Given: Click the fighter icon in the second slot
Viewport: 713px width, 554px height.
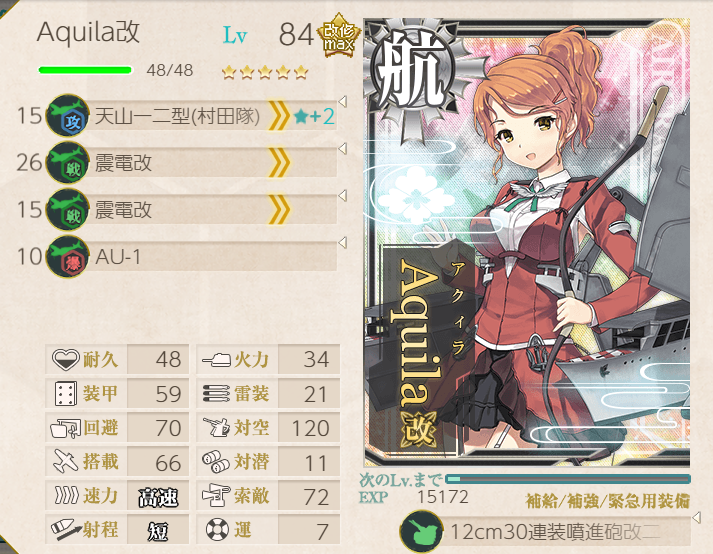Looking at the screenshot, I should coord(68,162).
